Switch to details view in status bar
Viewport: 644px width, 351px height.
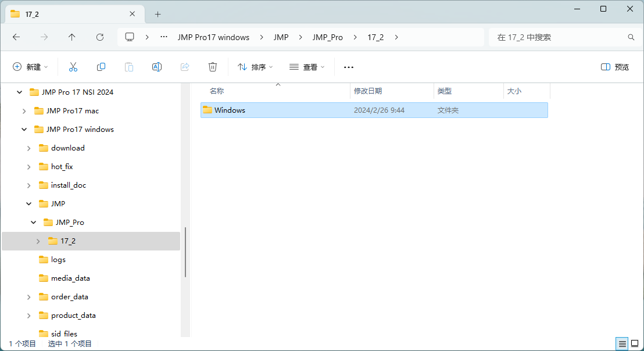coord(622,344)
